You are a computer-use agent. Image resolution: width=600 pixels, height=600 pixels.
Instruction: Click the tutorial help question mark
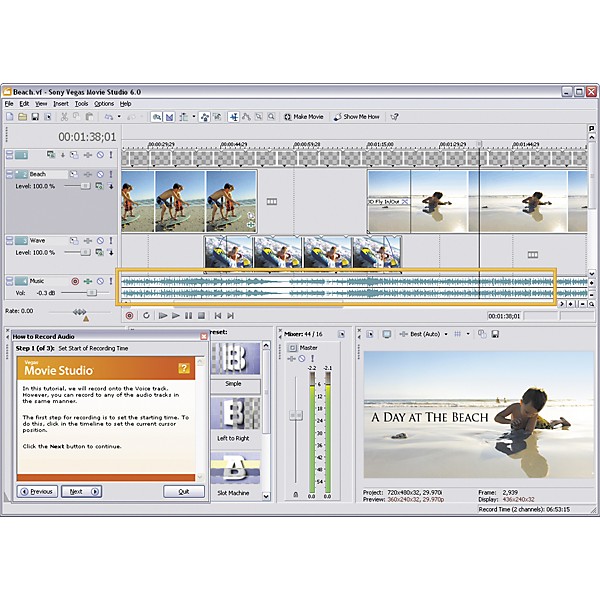(x=184, y=368)
